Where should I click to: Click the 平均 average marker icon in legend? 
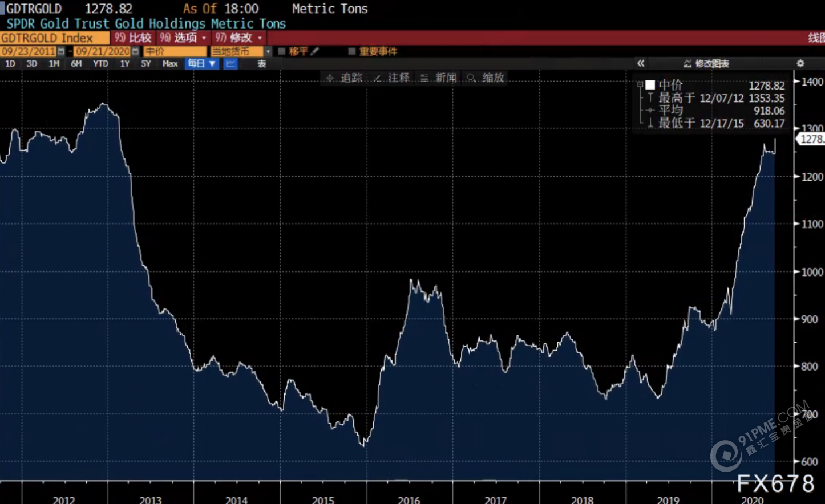650,111
